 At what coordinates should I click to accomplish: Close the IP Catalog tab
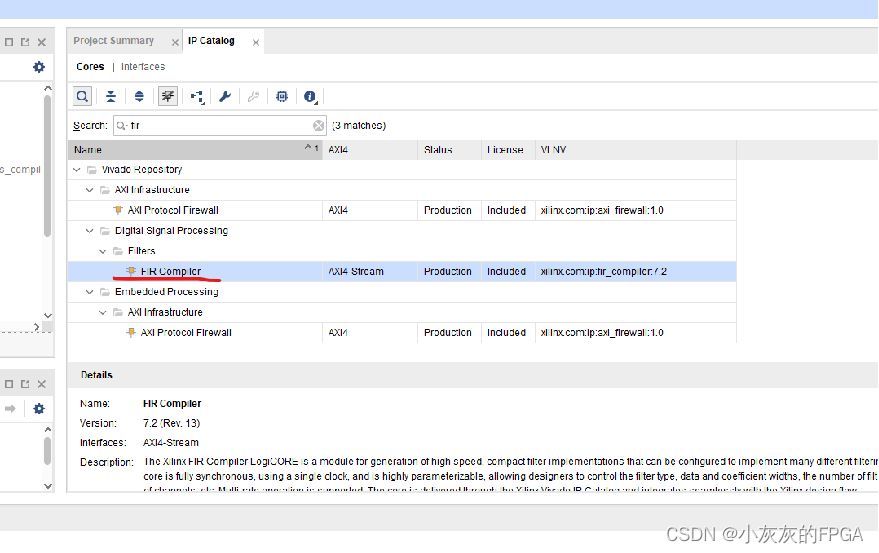point(256,43)
